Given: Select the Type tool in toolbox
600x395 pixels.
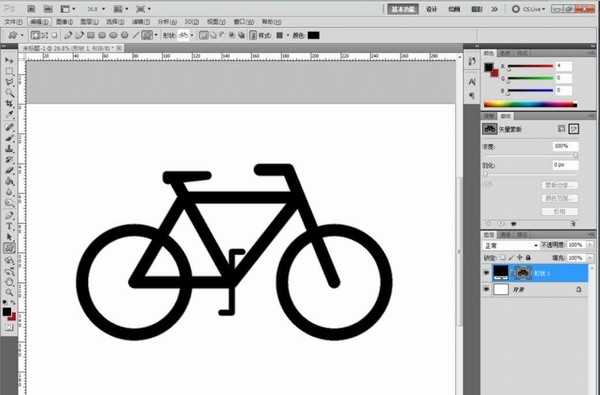Looking at the screenshot, I should tap(9, 227).
